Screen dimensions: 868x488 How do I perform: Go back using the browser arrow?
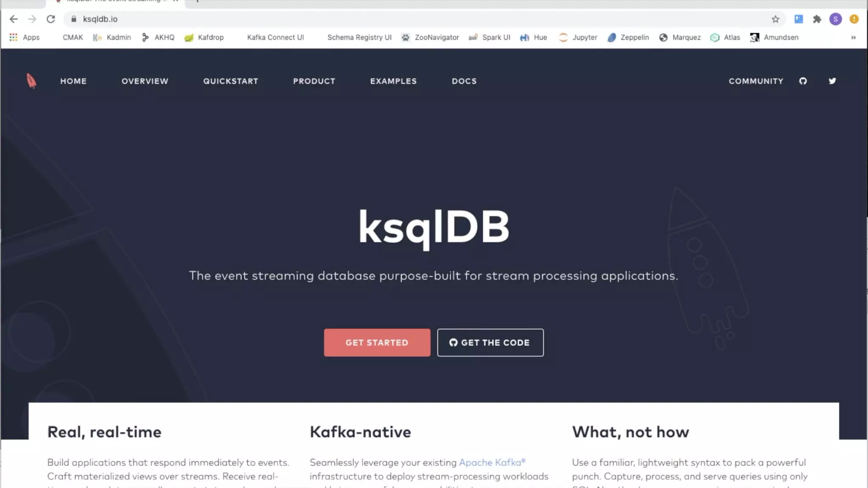[x=14, y=19]
